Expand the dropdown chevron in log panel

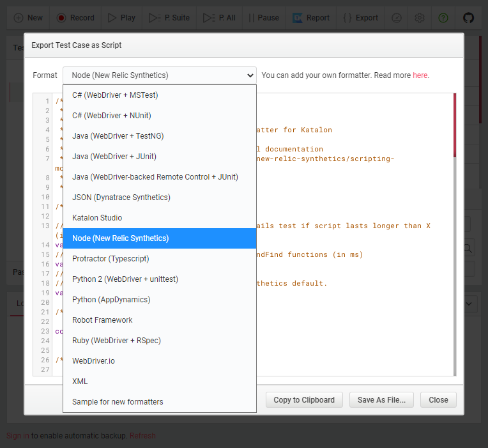469,304
